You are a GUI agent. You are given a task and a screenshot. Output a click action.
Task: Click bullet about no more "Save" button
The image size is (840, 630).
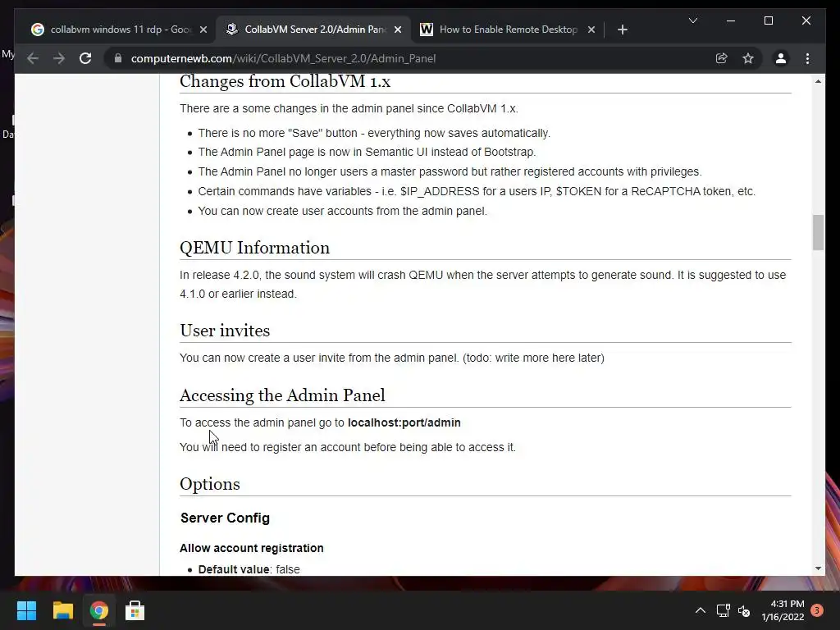click(x=374, y=133)
